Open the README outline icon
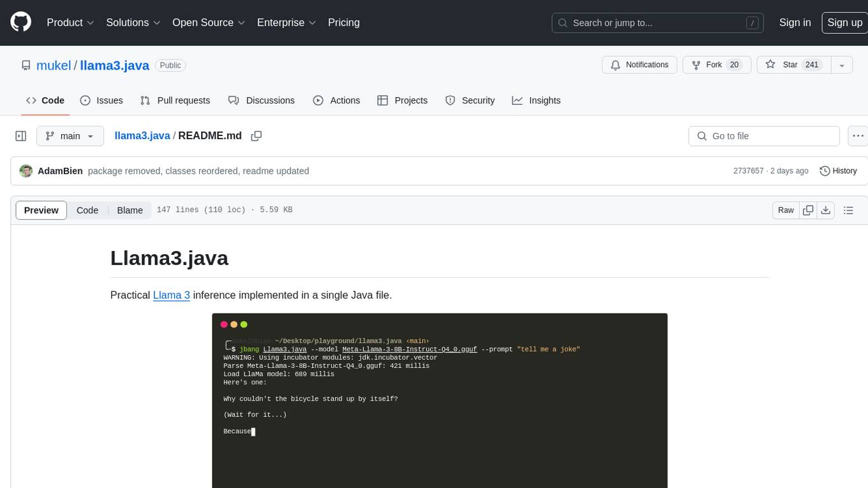This screenshot has width=868, height=488. pyautogui.click(x=848, y=210)
